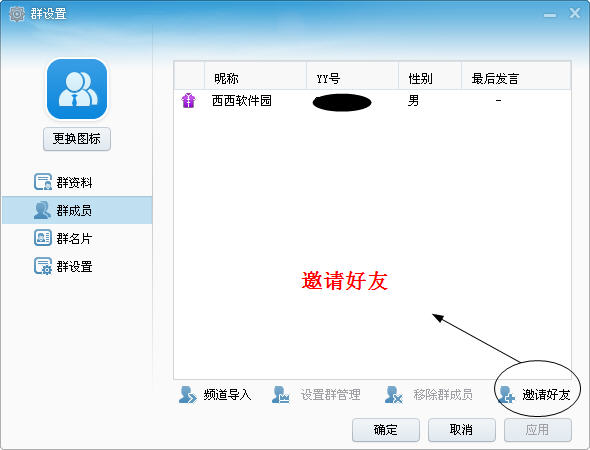Image resolution: width=590 pixels, height=450 pixels.
Task: Click the 应用 button
Action: tap(538, 430)
